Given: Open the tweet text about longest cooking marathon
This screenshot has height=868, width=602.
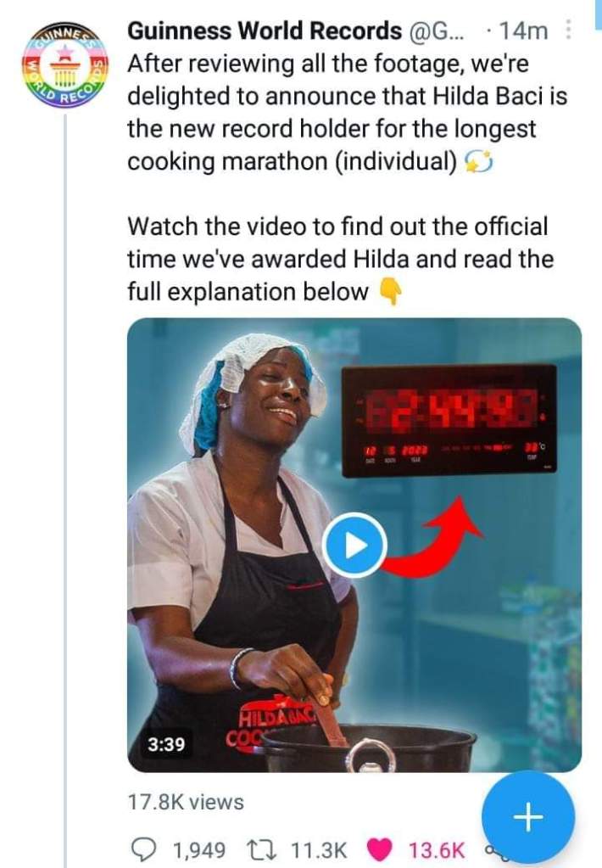Looking at the screenshot, I should [348, 112].
